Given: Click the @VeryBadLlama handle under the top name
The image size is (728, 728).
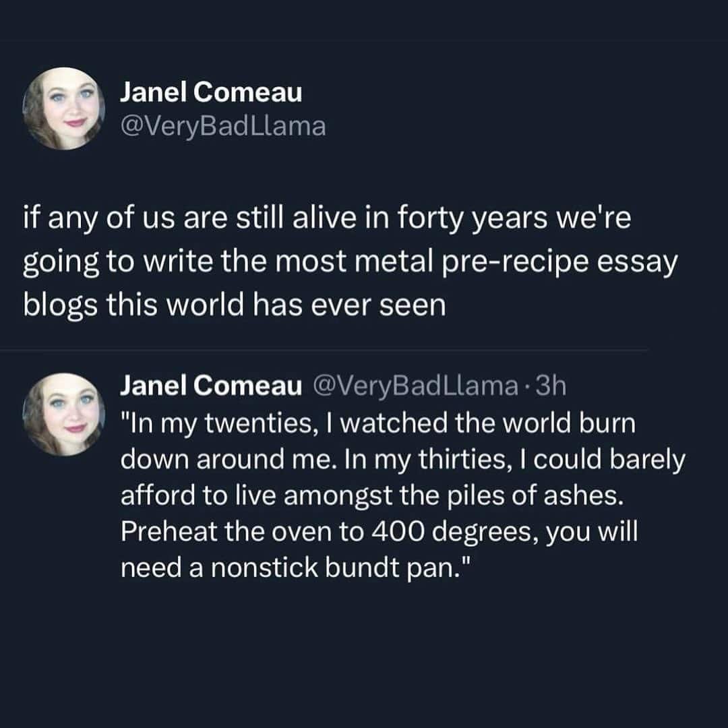Looking at the screenshot, I should tap(222, 126).
